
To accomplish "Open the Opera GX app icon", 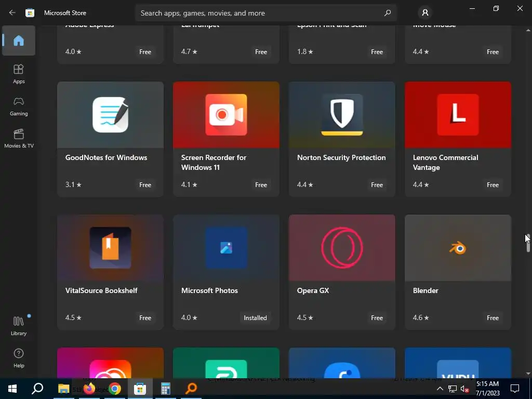I will [x=342, y=248].
